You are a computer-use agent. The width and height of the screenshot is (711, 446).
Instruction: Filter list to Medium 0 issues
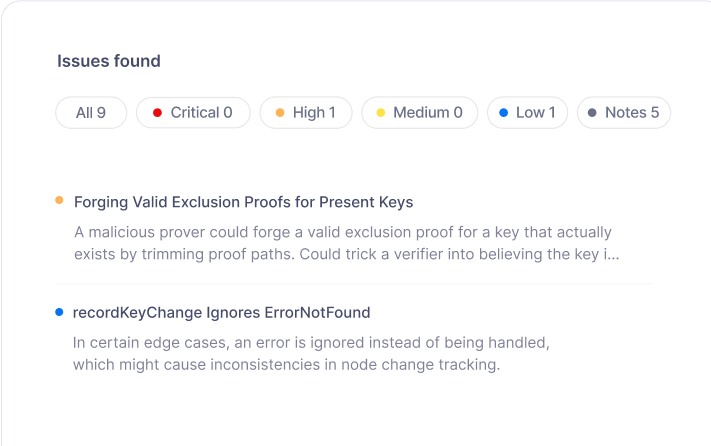419,112
